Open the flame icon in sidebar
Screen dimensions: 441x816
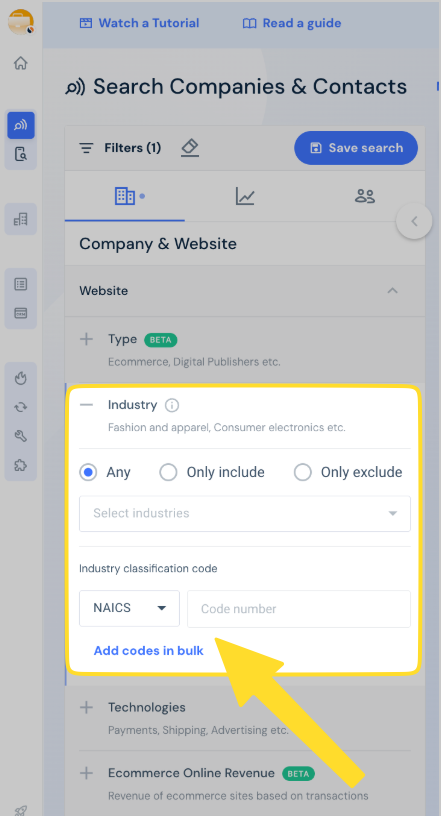(20, 378)
